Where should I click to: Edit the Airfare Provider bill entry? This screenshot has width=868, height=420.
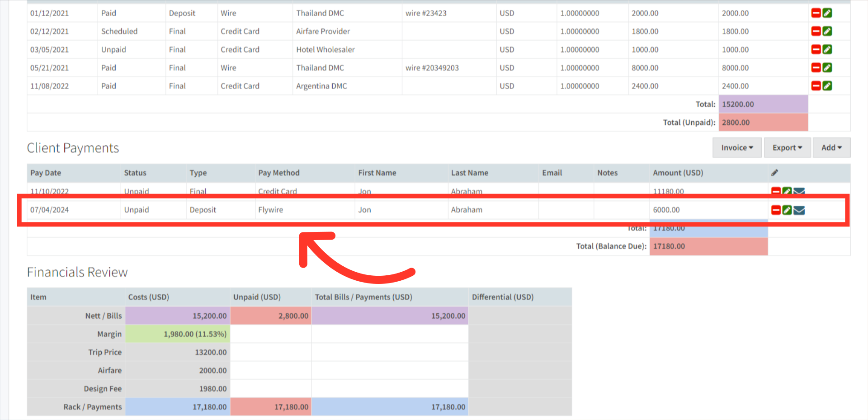827,31
